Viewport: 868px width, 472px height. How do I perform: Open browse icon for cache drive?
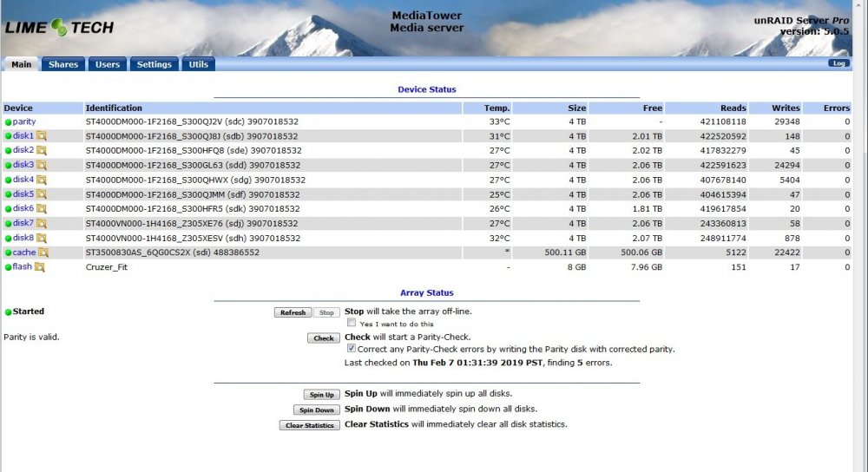pyautogui.click(x=43, y=252)
